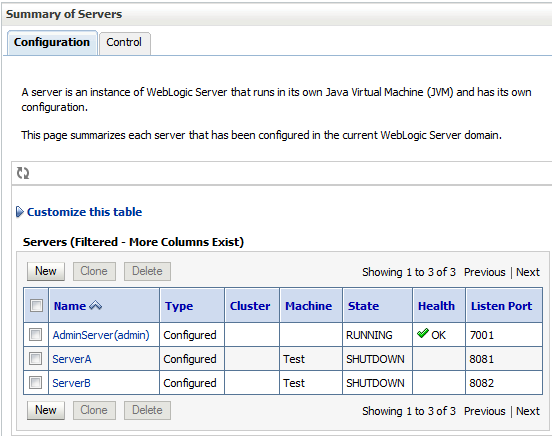Click the top Previous pagination link

tap(485, 272)
